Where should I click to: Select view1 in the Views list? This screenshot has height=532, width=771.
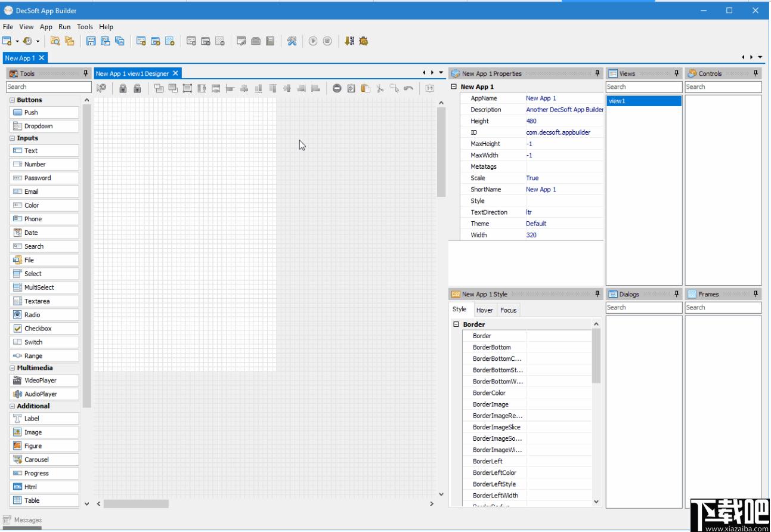644,101
